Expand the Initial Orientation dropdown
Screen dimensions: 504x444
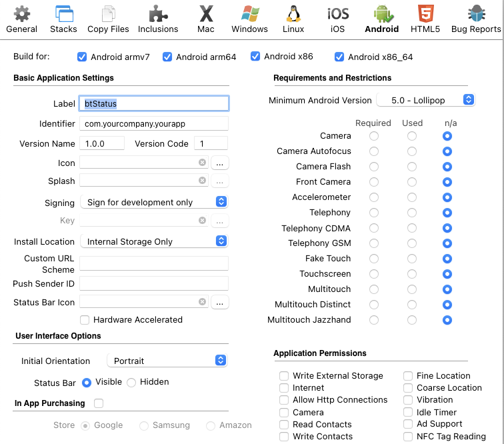(x=167, y=361)
